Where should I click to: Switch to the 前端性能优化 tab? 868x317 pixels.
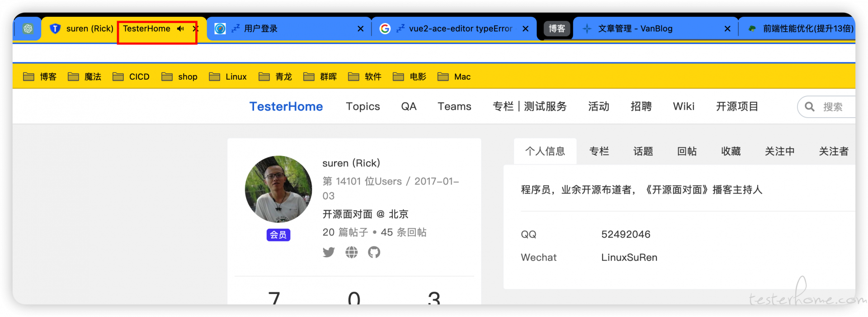pos(797,28)
